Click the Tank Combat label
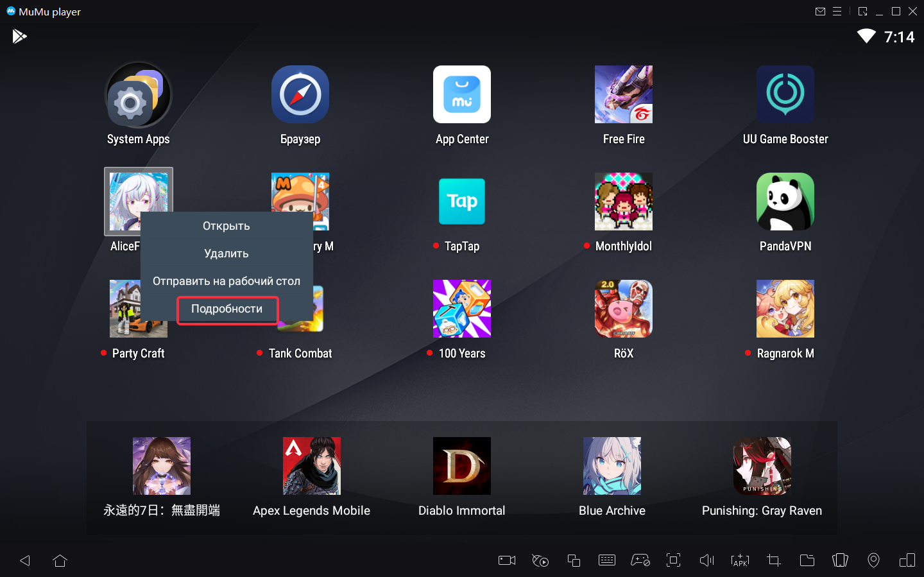 pyautogui.click(x=300, y=354)
